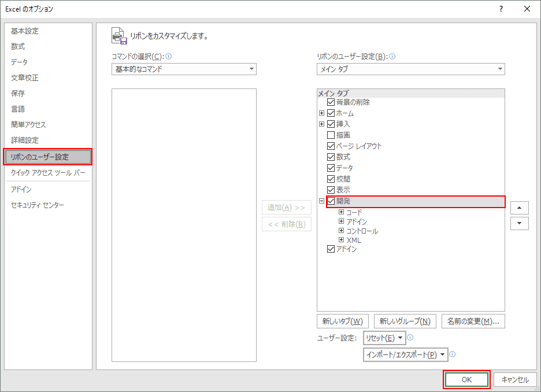Select 基本設定 in the left sidebar
This screenshot has width=541, height=392.
point(24,31)
